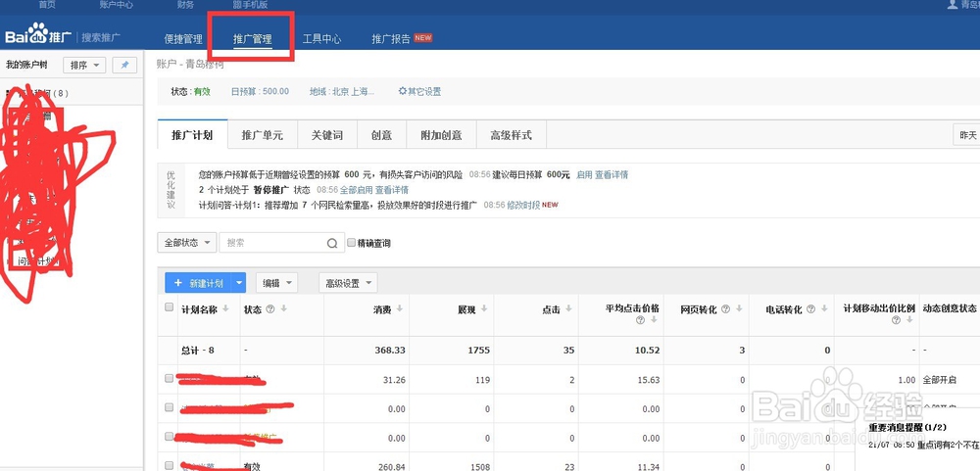
Task: Click 搜索推广 label beside logo
Action: point(101,37)
